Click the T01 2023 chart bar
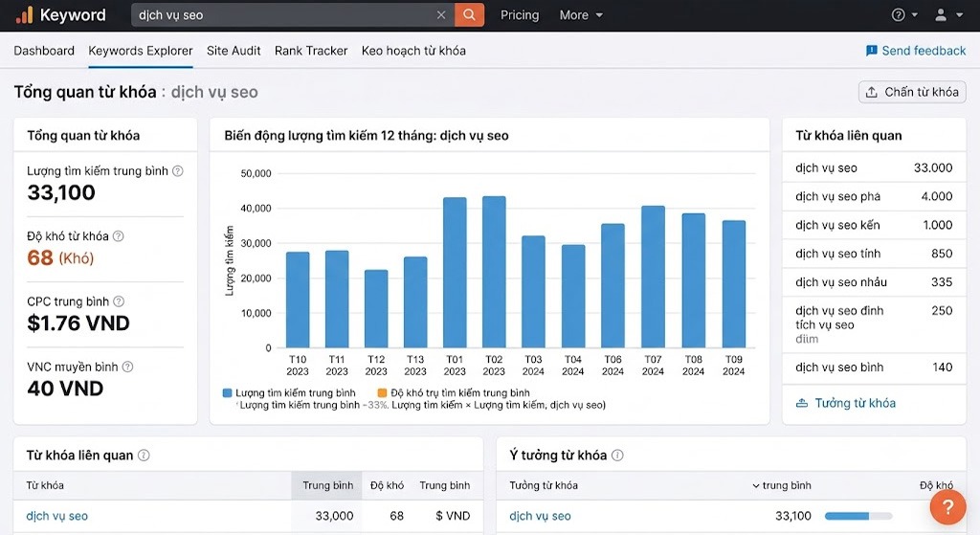The height and width of the screenshot is (535, 980). point(455,273)
